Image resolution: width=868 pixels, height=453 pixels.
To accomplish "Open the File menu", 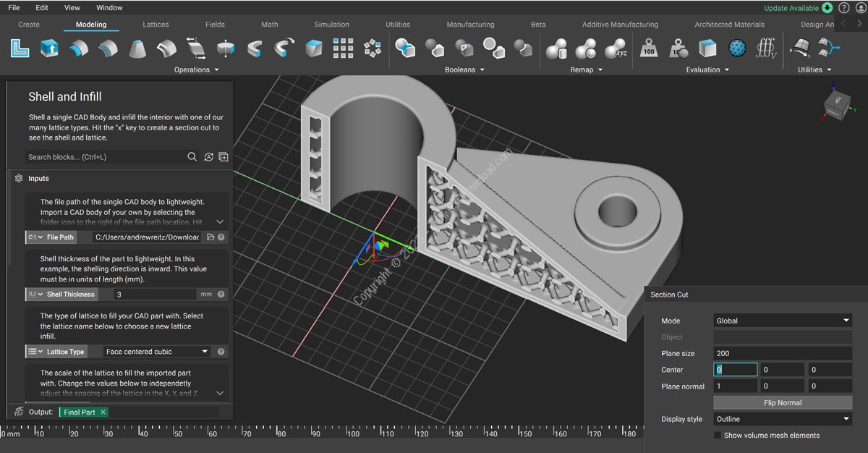I will click(14, 8).
